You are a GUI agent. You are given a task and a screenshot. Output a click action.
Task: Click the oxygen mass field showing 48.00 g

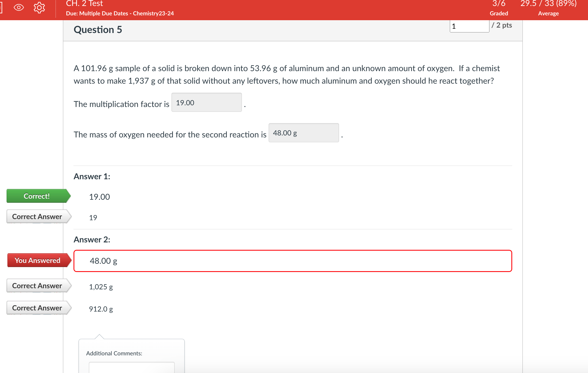click(x=303, y=133)
